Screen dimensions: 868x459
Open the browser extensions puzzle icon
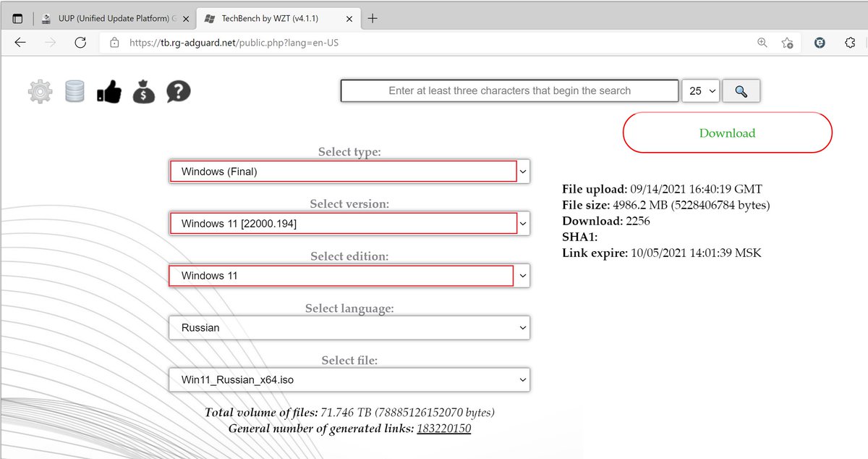point(850,43)
